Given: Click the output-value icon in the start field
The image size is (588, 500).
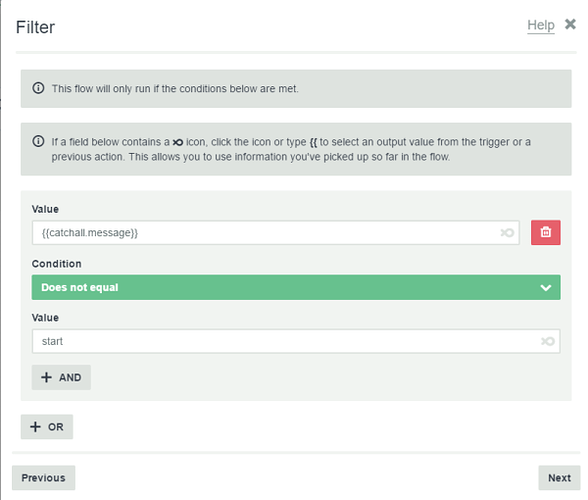Looking at the screenshot, I should tap(548, 341).
